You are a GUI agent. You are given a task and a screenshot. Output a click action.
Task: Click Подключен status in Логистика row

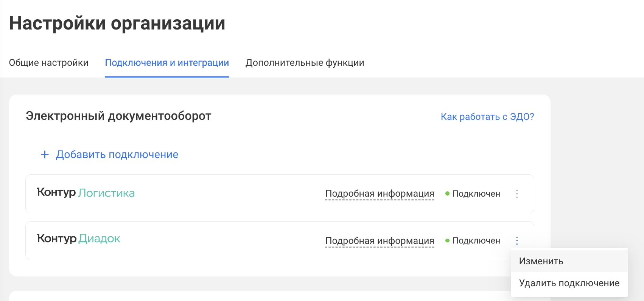[473, 194]
